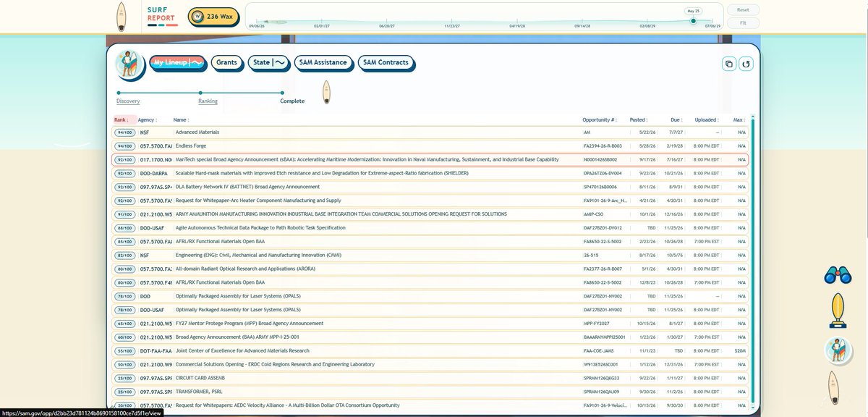Open the Joint Center of Excellence row
868x417 pixels.
coord(430,350)
